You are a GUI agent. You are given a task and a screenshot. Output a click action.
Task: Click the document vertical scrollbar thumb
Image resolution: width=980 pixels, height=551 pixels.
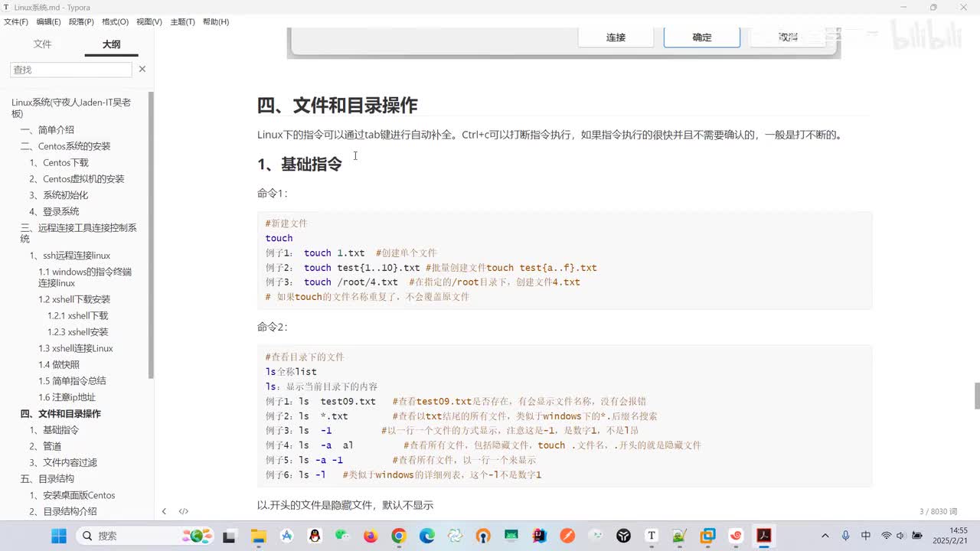click(976, 396)
